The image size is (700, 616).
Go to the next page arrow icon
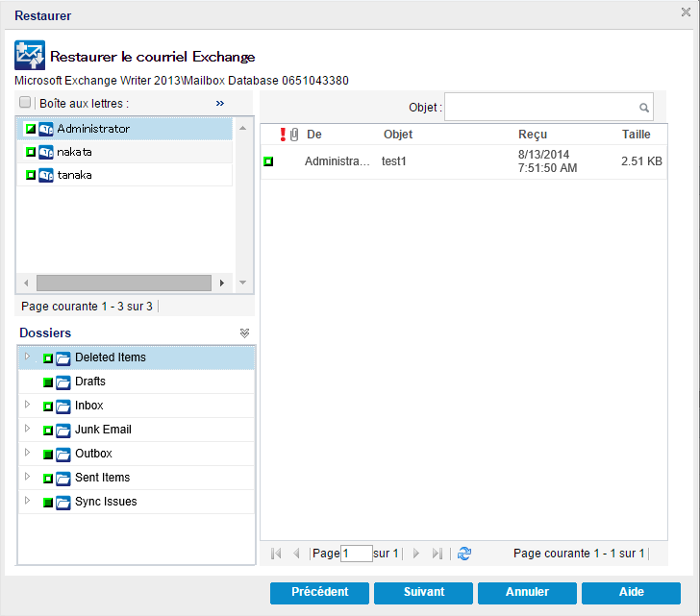click(416, 554)
